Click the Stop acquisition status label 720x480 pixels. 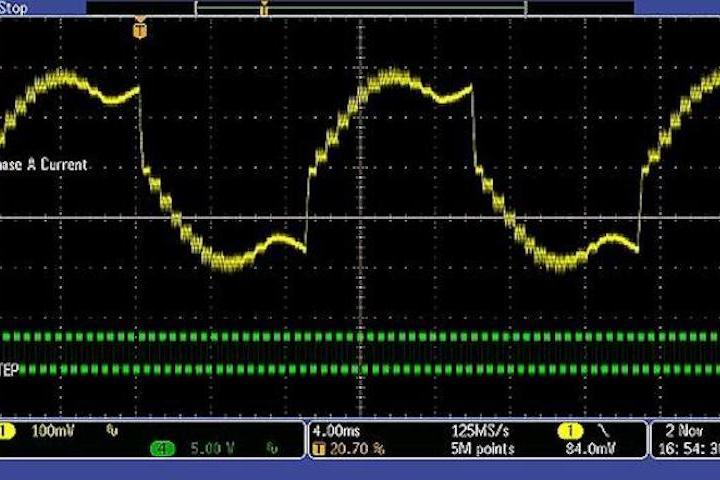click(13, 8)
